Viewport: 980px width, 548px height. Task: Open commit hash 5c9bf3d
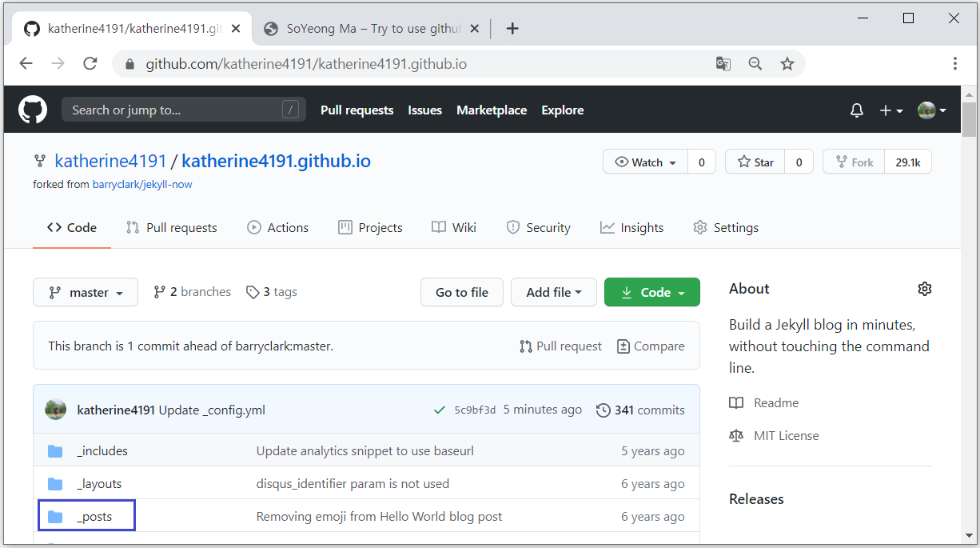[x=475, y=410]
